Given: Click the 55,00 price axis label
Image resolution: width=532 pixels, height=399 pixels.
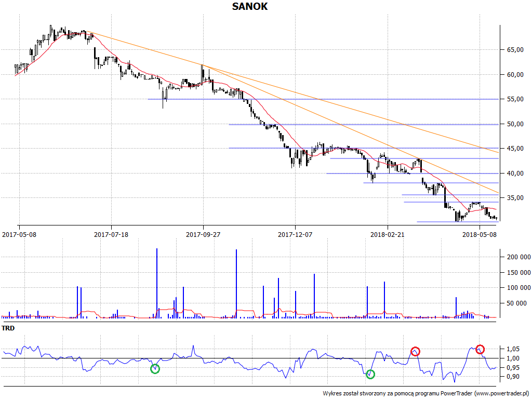Looking at the screenshot, I should [x=515, y=99].
